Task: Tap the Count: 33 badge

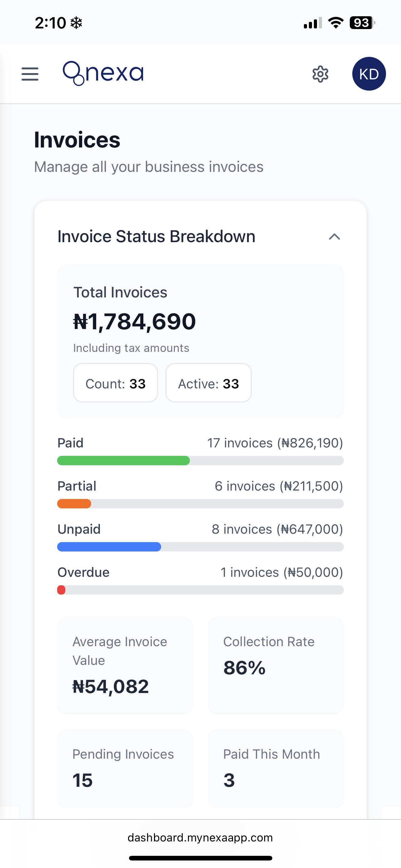Action: point(116,383)
